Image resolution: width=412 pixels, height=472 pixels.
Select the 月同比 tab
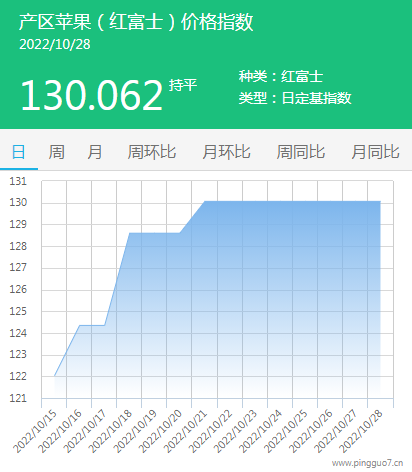(375, 152)
